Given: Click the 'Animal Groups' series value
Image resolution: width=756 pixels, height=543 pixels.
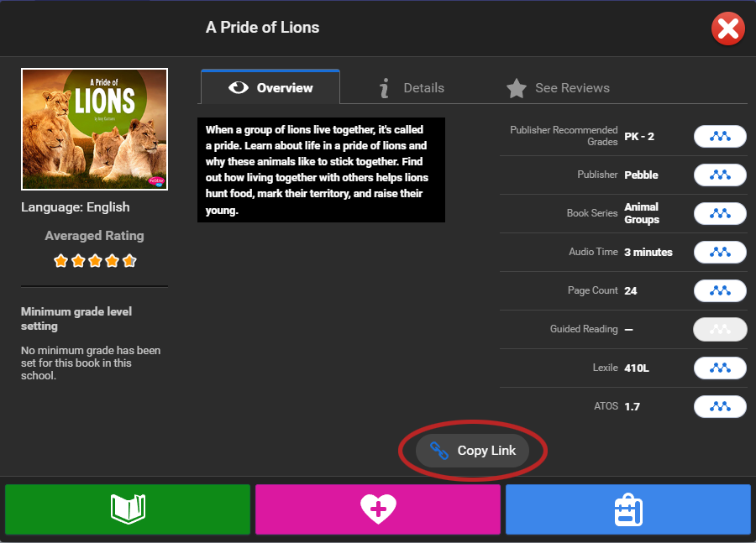Looking at the screenshot, I should (x=642, y=213).
